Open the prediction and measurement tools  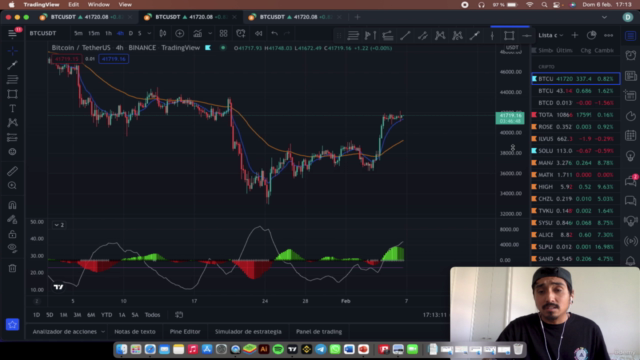click(x=12, y=137)
